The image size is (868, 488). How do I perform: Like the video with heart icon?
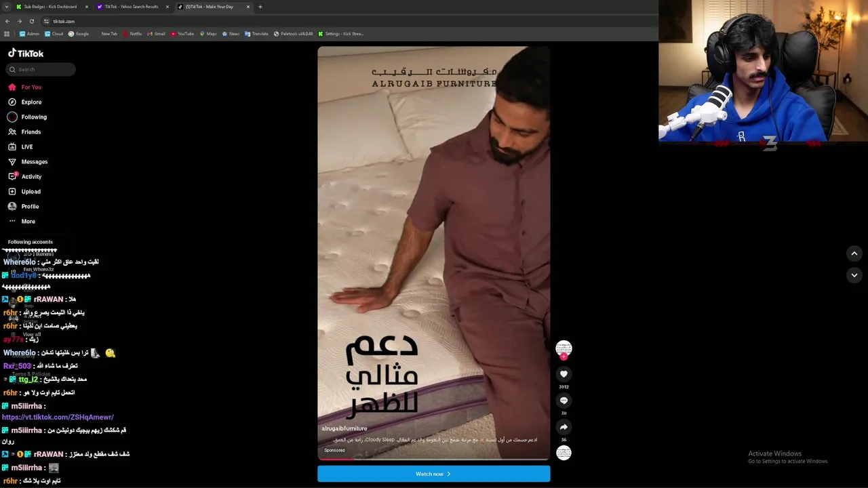coord(564,373)
